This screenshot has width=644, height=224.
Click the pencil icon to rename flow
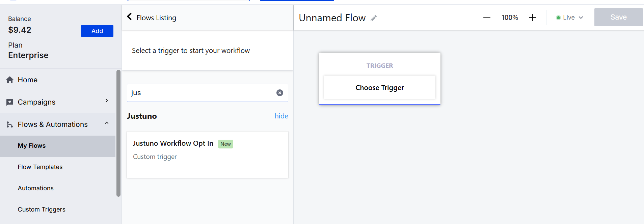click(373, 18)
